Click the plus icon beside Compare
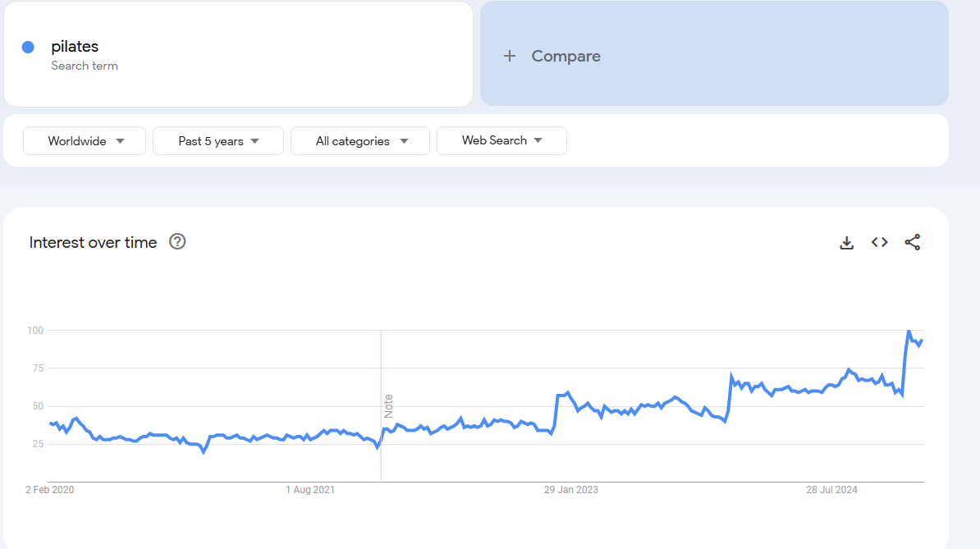980x549 pixels. pos(510,56)
